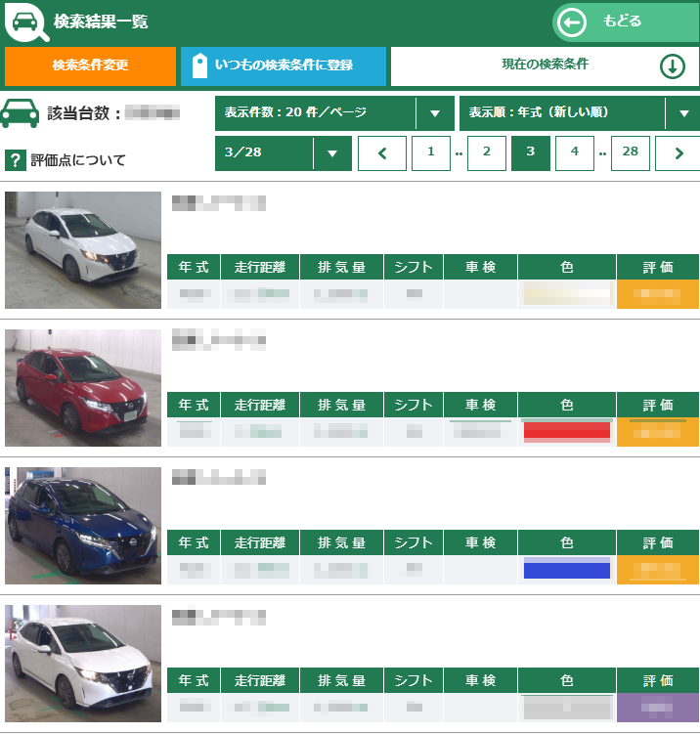
Task: Click the car search magnifier logo icon
Action: coord(26,22)
